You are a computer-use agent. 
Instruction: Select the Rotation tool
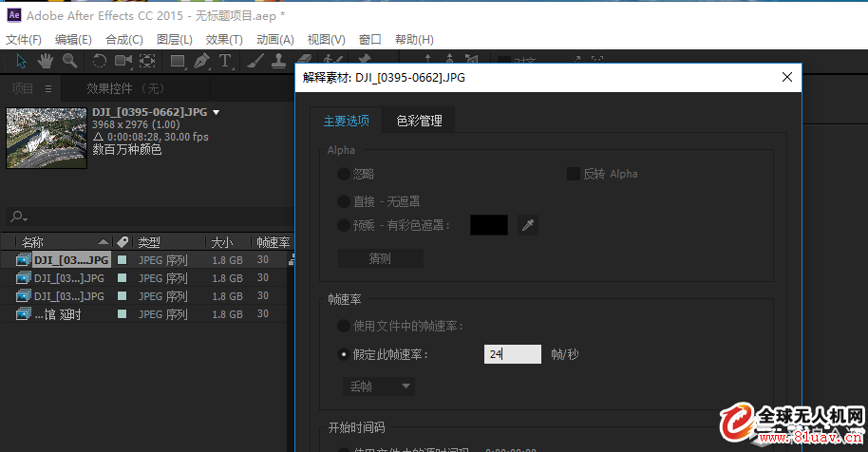click(99, 61)
